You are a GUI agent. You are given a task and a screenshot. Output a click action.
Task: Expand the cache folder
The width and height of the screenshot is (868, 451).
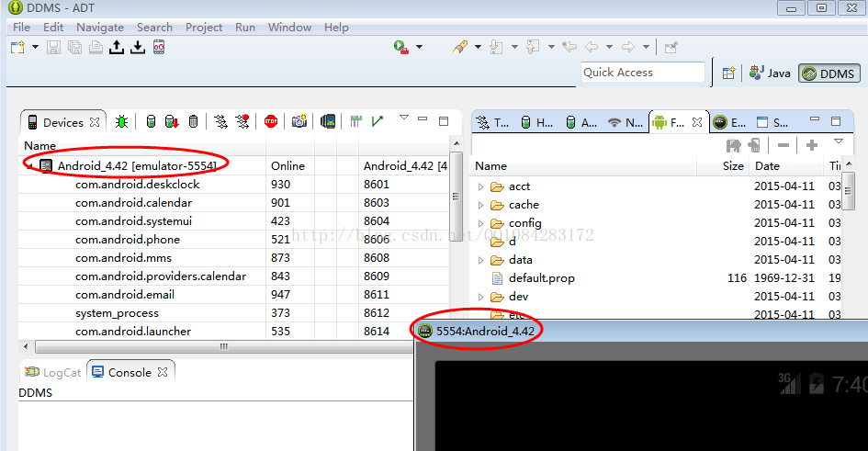480,206
